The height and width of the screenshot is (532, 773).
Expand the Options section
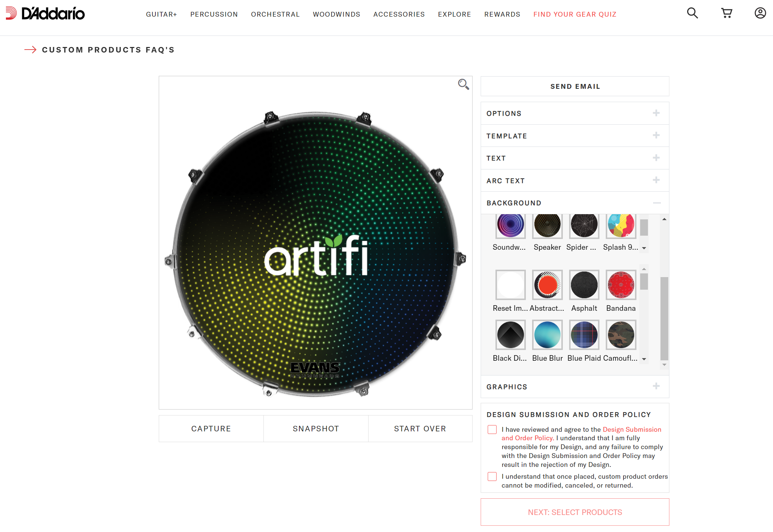pos(657,113)
